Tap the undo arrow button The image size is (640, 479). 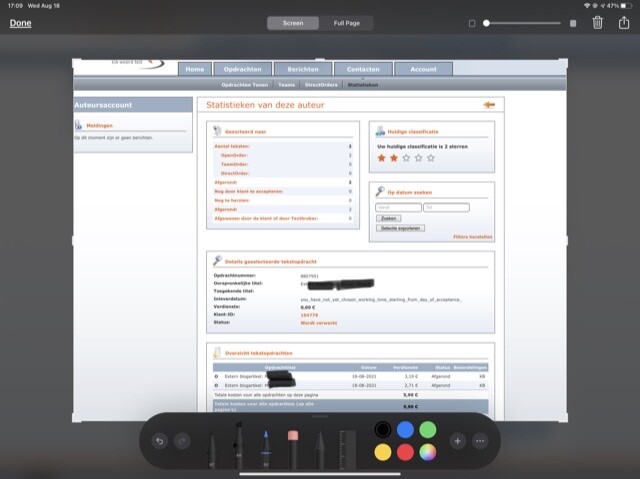click(160, 441)
